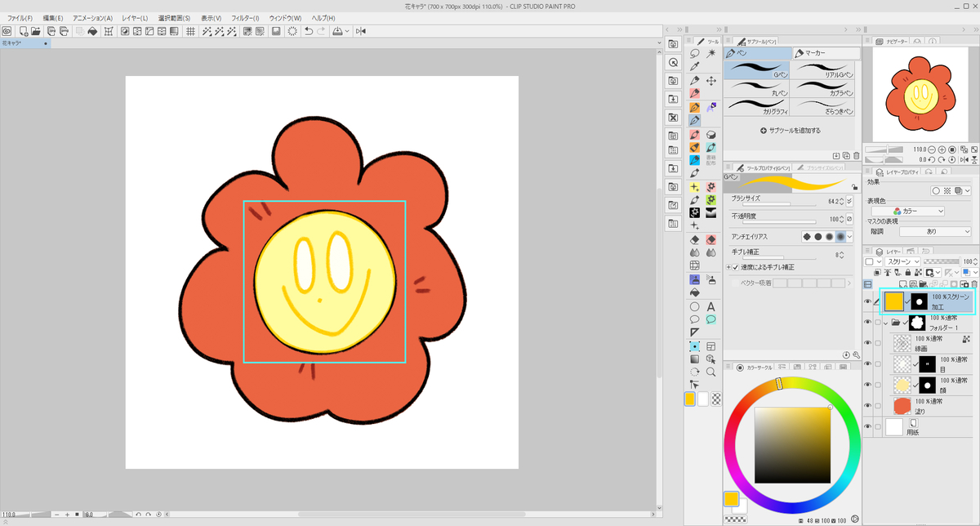Screen dimensions: 980x526
Task: Select the main yellow color swatch in tool palette
Action: pos(691,399)
